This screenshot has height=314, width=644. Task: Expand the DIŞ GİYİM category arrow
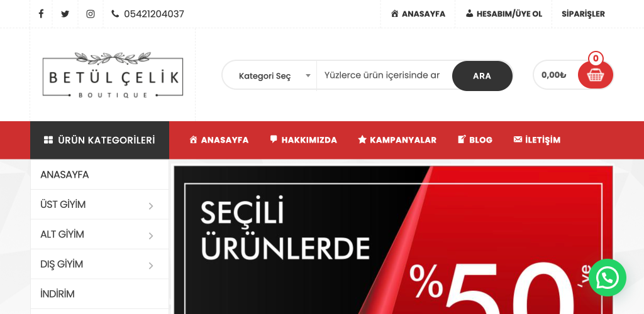coord(151,266)
